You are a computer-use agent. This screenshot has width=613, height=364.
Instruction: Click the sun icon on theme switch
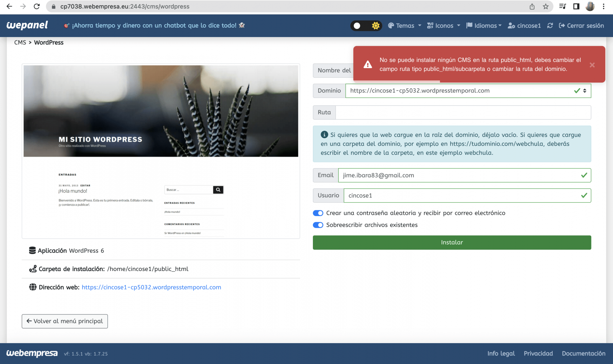(x=376, y=26)
